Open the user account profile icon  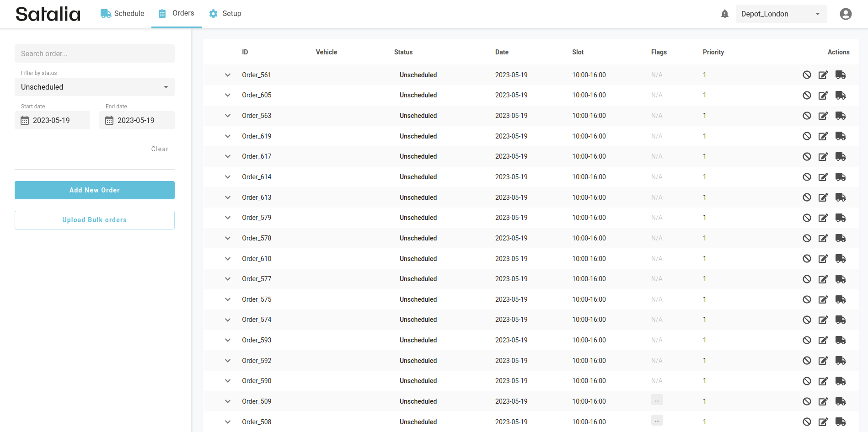click(846, 14)
